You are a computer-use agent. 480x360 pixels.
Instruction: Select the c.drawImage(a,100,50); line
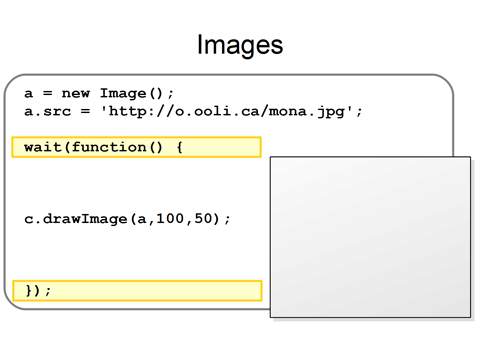(x=127, y=219)
